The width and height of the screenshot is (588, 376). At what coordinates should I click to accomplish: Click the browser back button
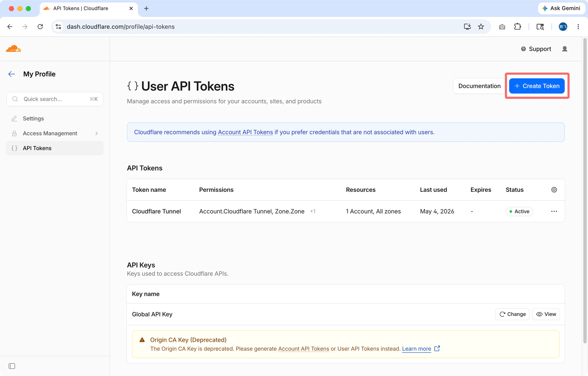pos(10,27)
